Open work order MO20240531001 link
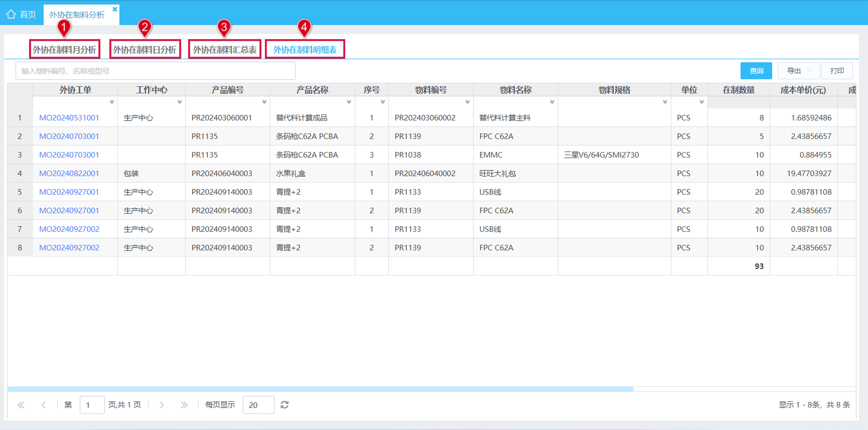Viewport: 868px width, 430px height. coord(69,118)
